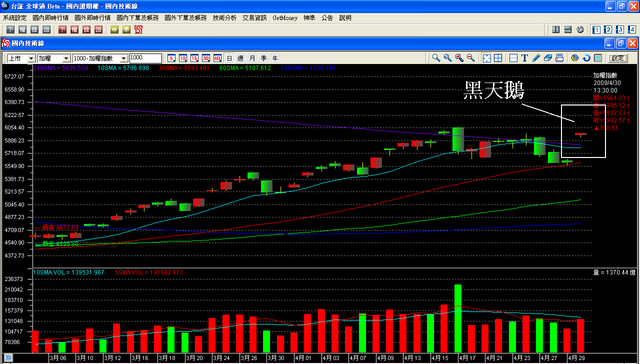Click the printer icon in chart toolbar
The image size is (640, 364).
(560, 58)
